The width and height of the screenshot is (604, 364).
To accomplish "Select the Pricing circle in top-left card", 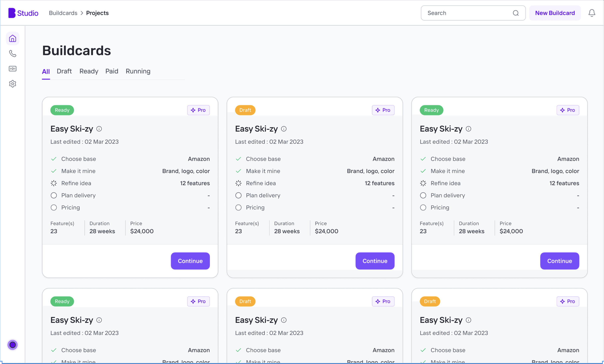I will point(54,208).
